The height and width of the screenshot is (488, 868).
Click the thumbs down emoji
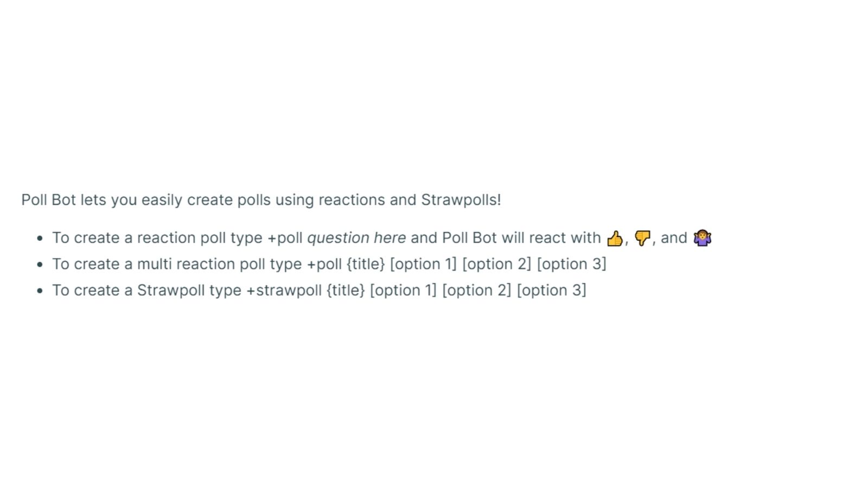coord(642,238)
